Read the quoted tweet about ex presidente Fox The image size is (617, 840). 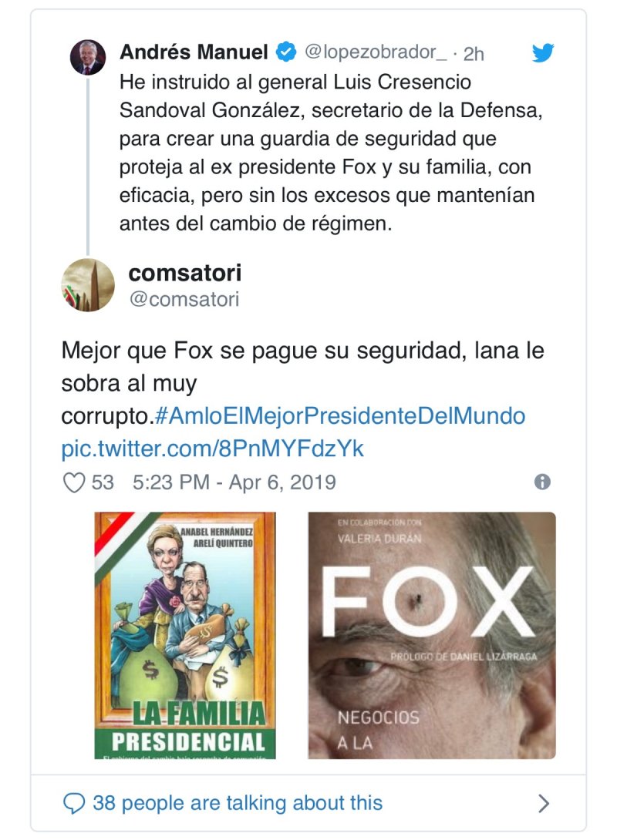332,153
